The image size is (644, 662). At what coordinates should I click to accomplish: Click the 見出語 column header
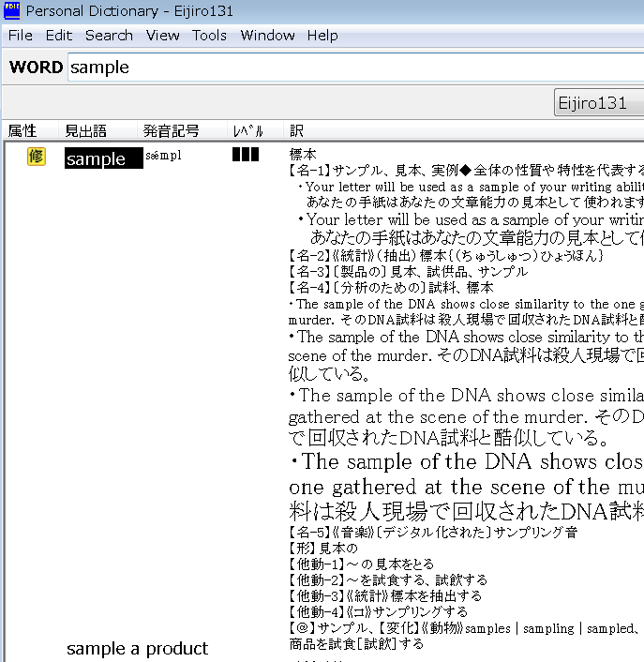pyautogui.click(x=85, y=131)
